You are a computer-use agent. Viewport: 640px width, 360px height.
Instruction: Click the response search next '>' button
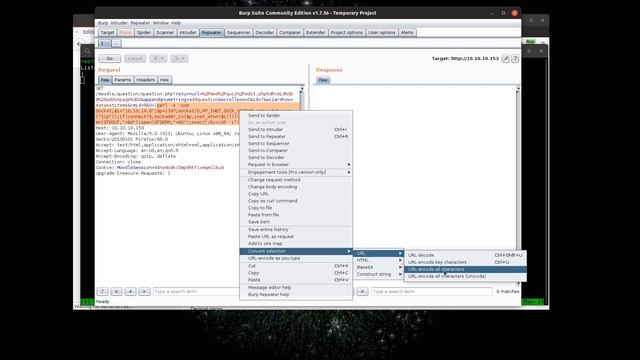[x=362, y=291]
